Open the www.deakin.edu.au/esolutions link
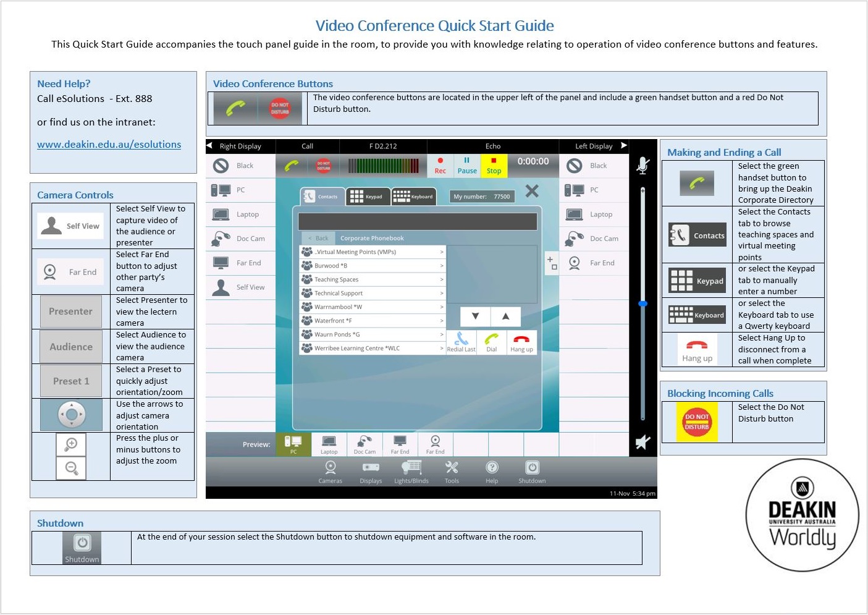Screen dimensions: 868x615 pyautogui.click(x=109, y=145)
